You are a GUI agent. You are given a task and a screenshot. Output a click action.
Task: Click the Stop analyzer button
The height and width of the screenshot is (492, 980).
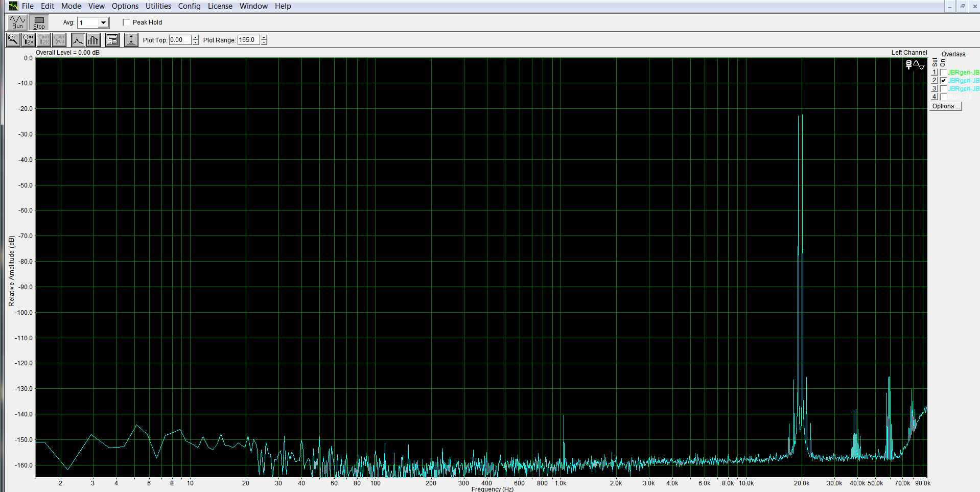click(39, 22)
